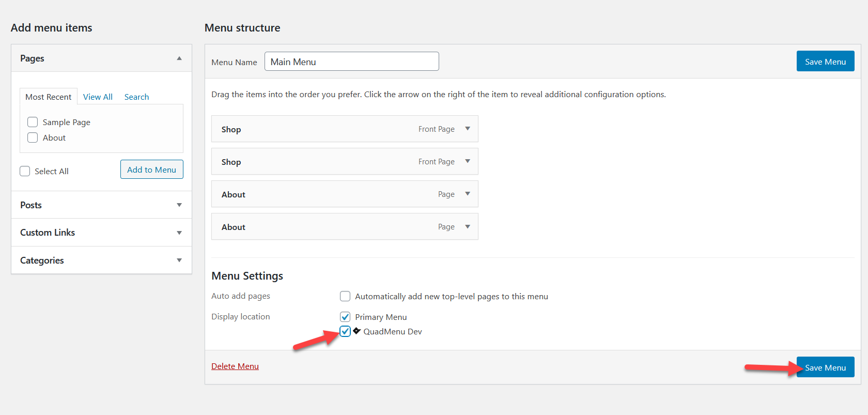Click the Menu structure heading
868x415 pixels.
[x=242, y=28]
